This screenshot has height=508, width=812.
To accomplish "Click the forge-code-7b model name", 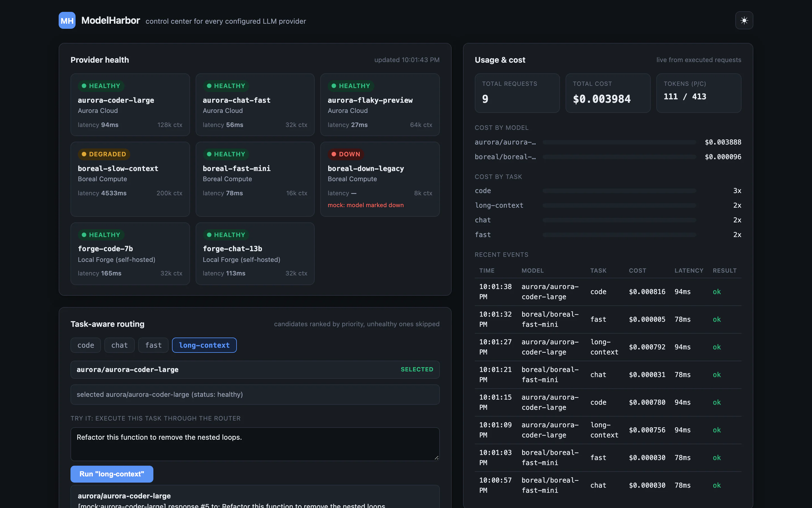I will tap(105, 249).
